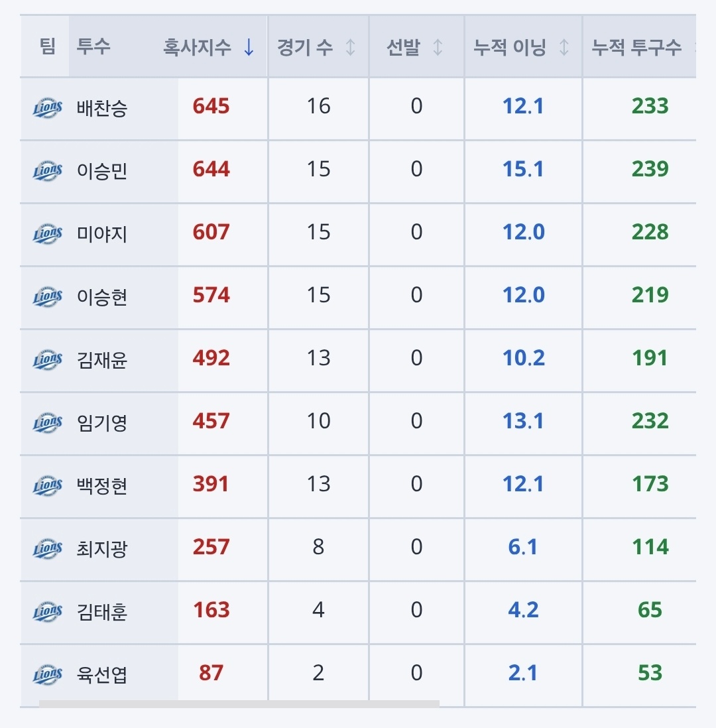The height and width of the screenshot is (728, 716).
Task: Click 누적 이닝 value 10.2
Action: point(523,357)
